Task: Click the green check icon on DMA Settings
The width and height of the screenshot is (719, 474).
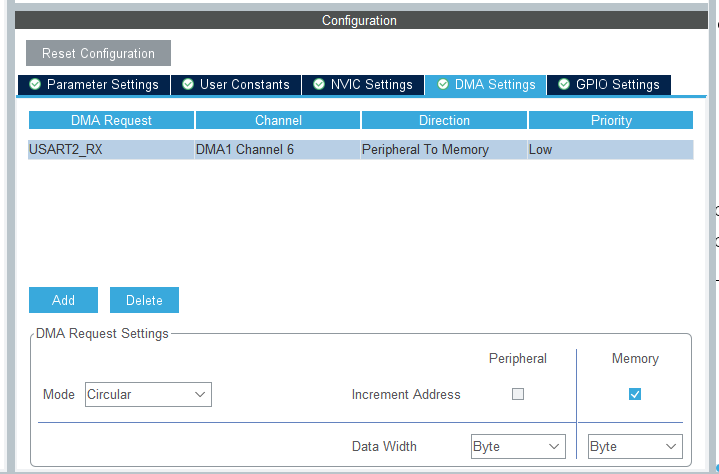Action: 442,84
